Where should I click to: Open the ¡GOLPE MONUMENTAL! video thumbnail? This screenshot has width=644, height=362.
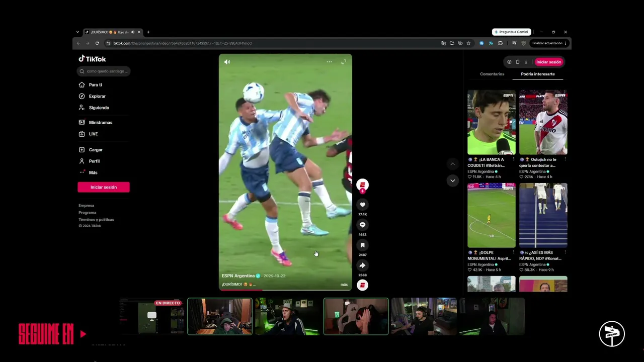[x=492, y=215]
